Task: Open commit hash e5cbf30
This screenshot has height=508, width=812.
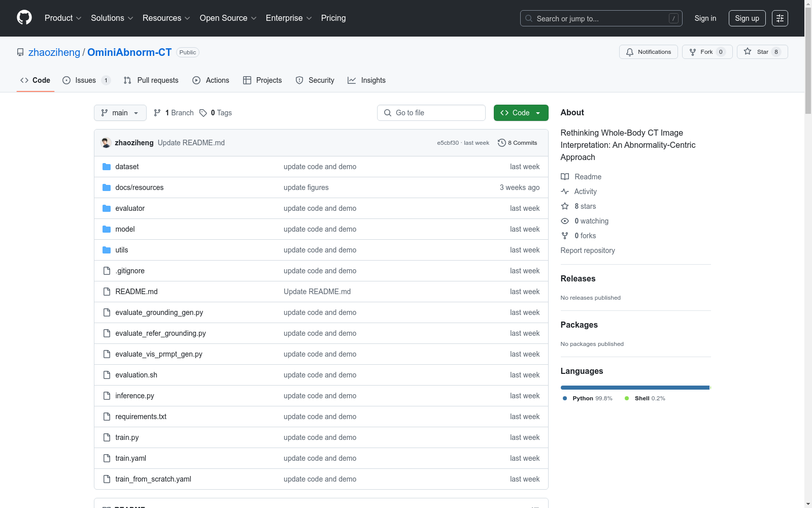Action: pos(448,143)
